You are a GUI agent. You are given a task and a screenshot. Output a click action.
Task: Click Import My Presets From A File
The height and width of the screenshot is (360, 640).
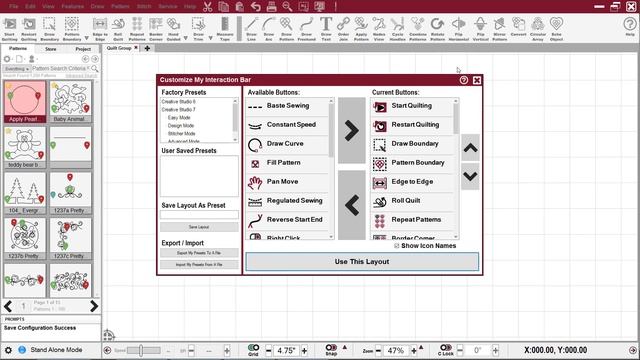pos(199,265)
